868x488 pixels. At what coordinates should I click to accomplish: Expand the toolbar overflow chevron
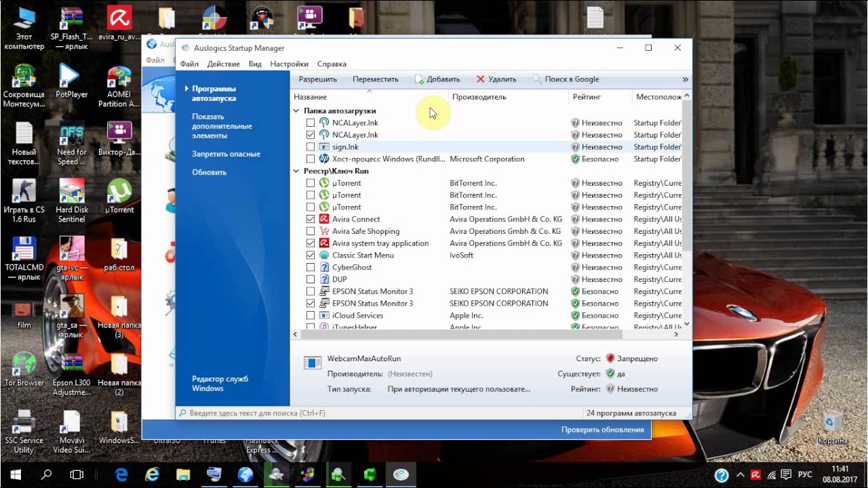(x=685, y=79)
